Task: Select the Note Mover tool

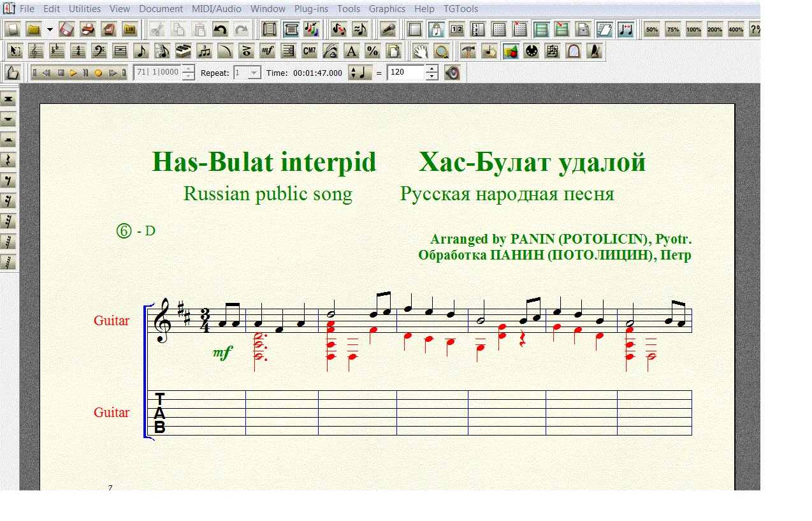Action: point(489,51)
